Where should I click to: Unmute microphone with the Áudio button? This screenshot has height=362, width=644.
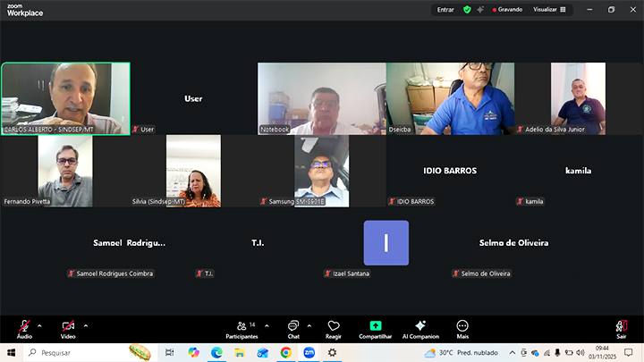click(x=24, y=327)
